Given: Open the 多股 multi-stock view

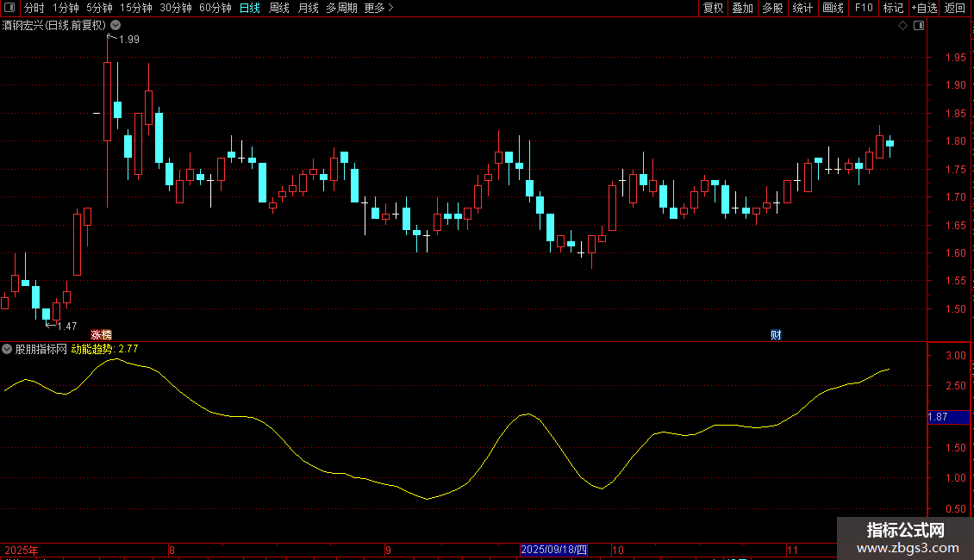Looking at the screenshot, I should coord(772,8).
